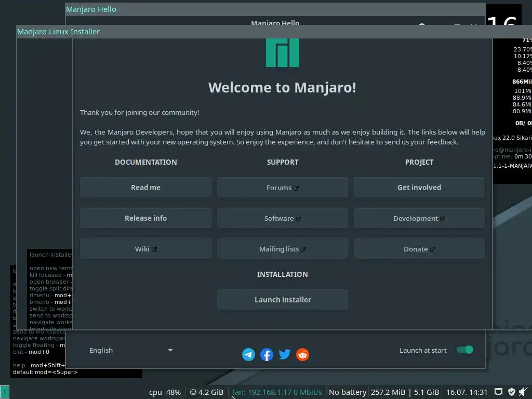Open the Development external link button
The image size is (532, 399).
(x=419, y=218)
